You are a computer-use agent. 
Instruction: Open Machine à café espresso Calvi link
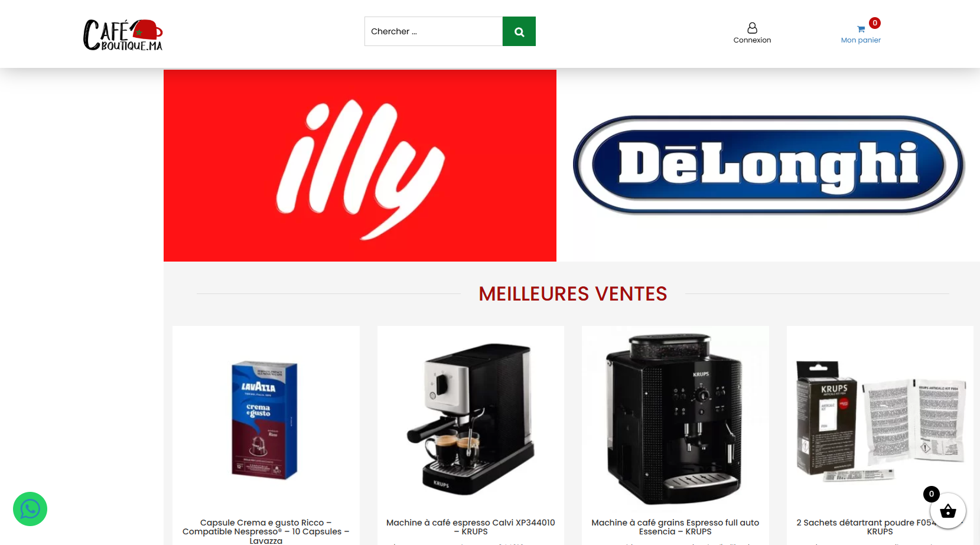(x=471, y=527)
